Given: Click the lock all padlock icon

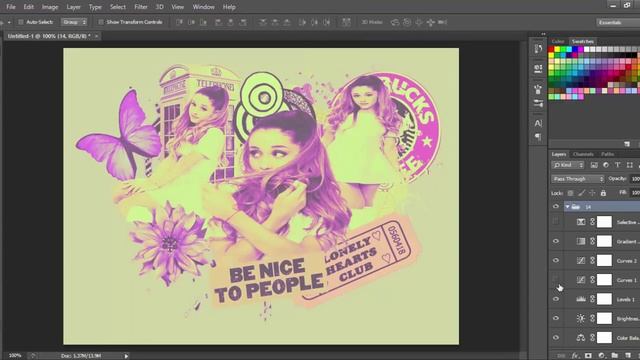Looking at the screenshot, I should click(603, 193).
